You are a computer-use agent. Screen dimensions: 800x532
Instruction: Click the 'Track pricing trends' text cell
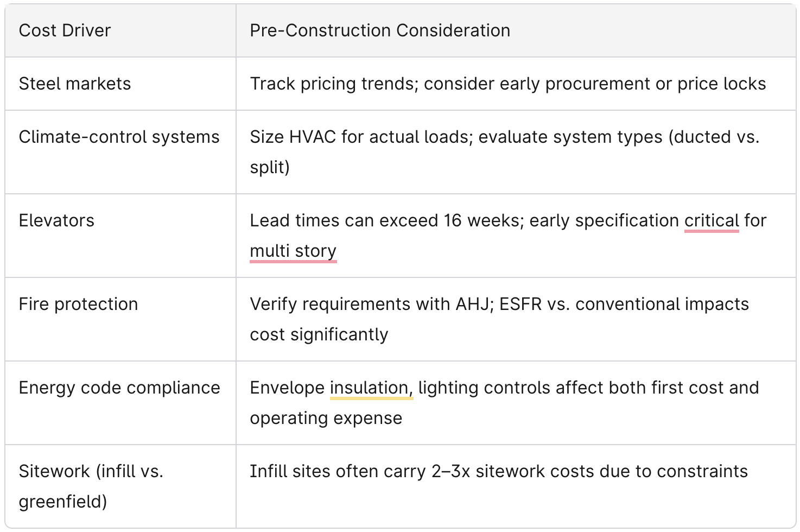[x=507, y=84]
